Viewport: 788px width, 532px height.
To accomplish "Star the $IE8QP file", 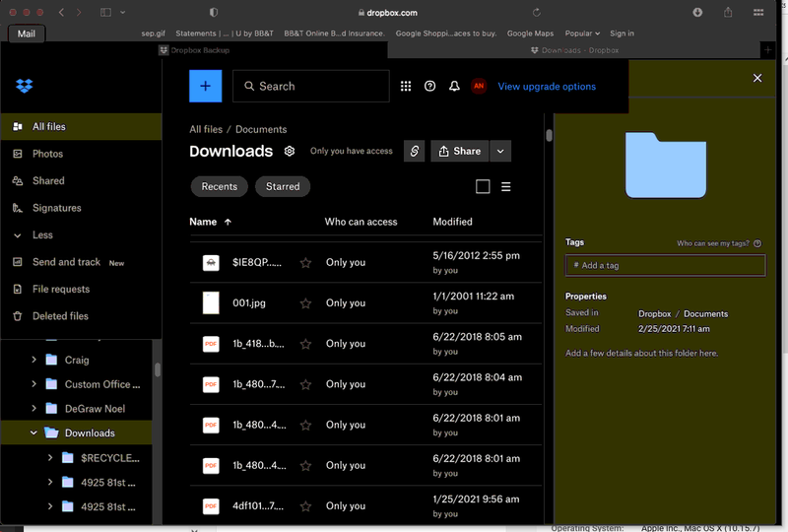I will [x=305, y=263].
